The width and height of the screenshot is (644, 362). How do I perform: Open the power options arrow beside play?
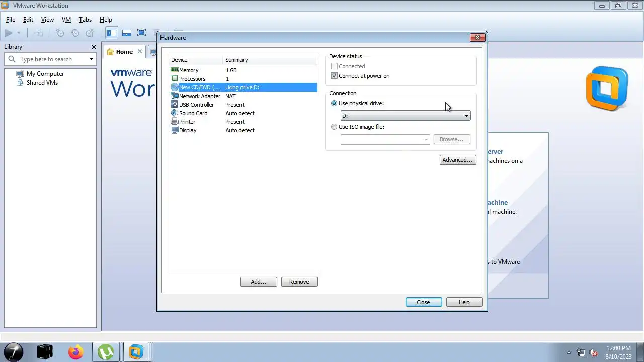pyautogui.click(x=19, y=33)
